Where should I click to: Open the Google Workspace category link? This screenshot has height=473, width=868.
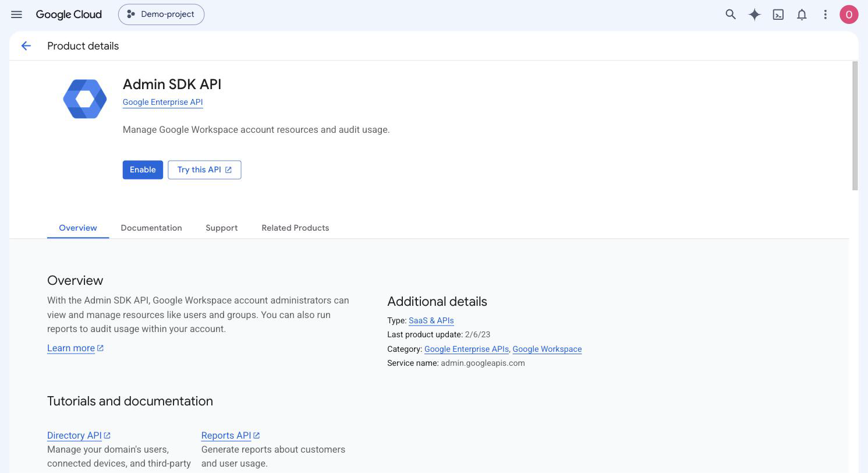(547, 349)
